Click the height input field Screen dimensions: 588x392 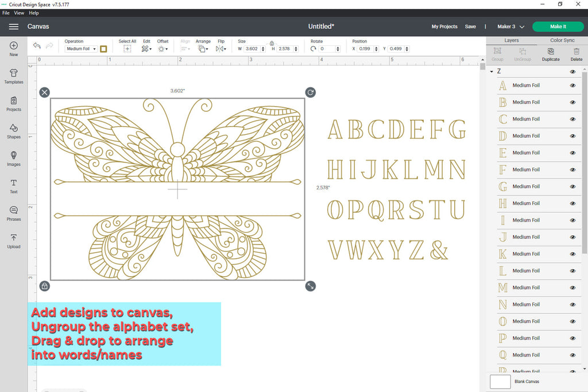285,49
